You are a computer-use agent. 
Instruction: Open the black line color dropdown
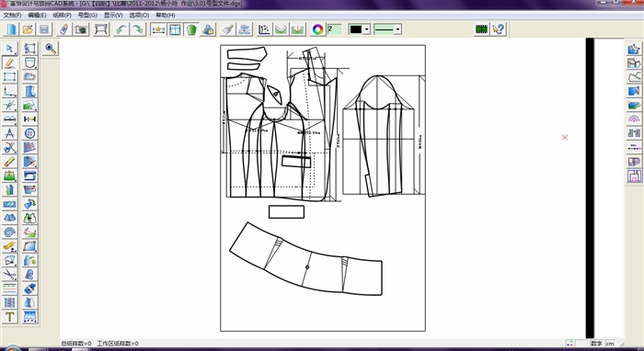(x=367, y=29)
